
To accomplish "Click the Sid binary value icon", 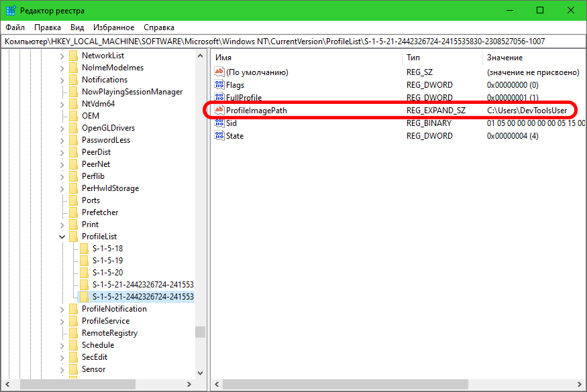I will pos(219,123).
